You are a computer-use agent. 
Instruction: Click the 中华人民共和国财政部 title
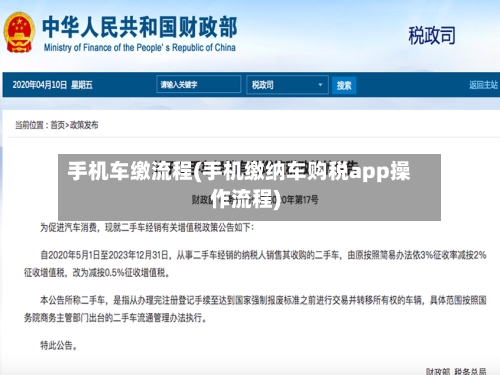(x=140, y=27)
